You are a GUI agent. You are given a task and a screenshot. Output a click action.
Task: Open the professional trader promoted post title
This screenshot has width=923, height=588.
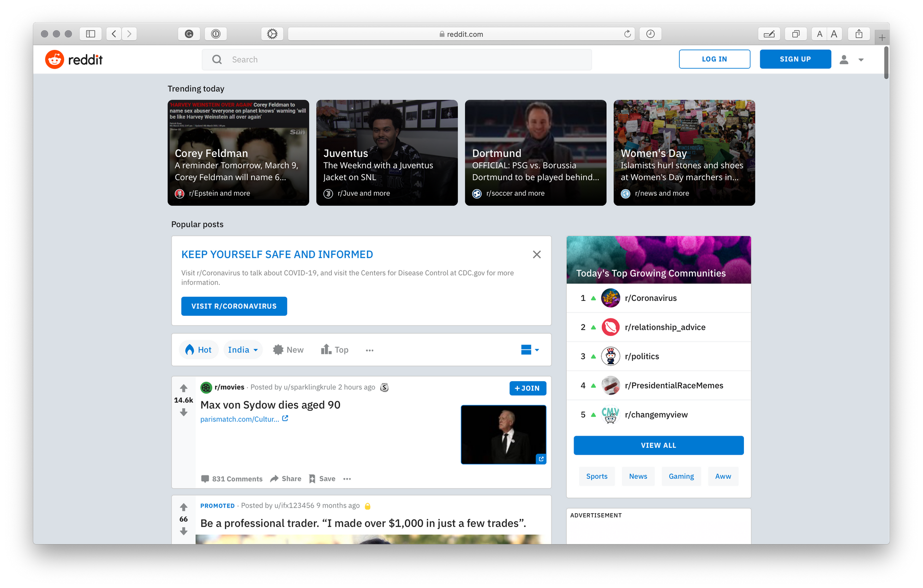click(x=363, y=523)
